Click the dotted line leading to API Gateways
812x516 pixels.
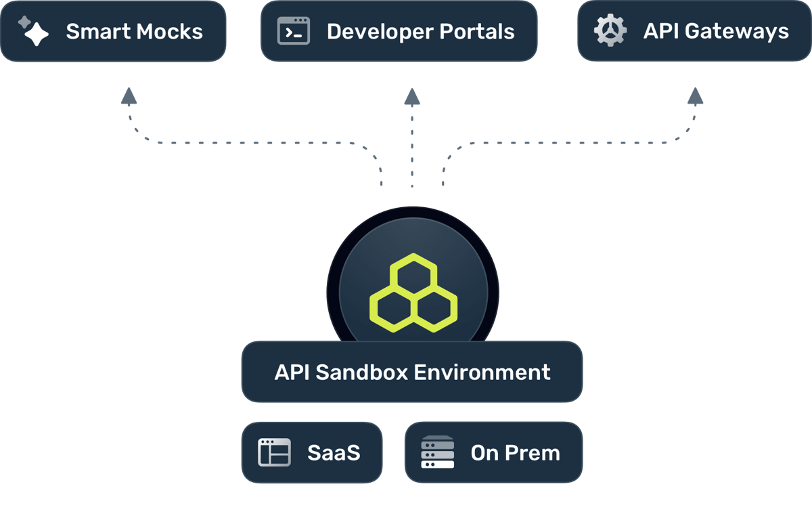(x=568, y=143)
